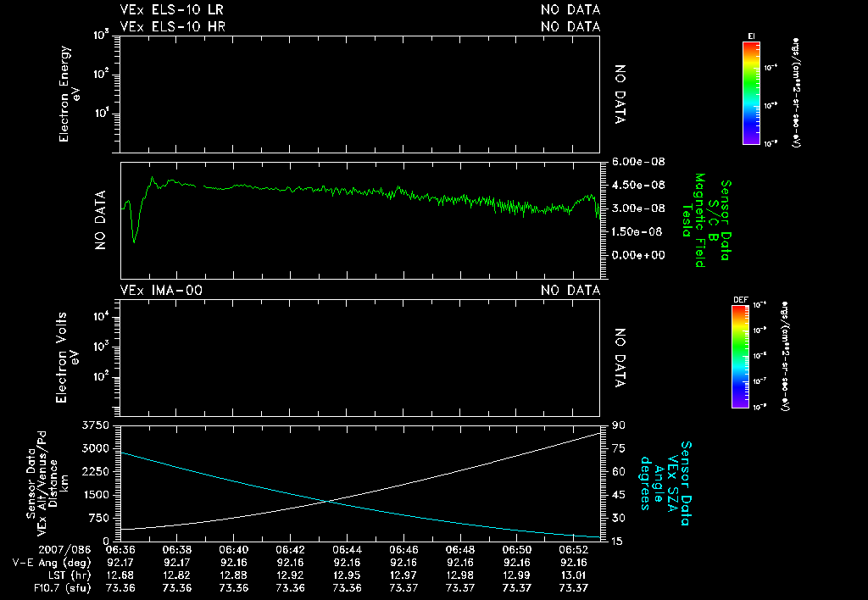This screenshot has width=868, height=600.
Task: Click the 10^4 tick on Electron Volts axis
Action: (x=103, y=317)
